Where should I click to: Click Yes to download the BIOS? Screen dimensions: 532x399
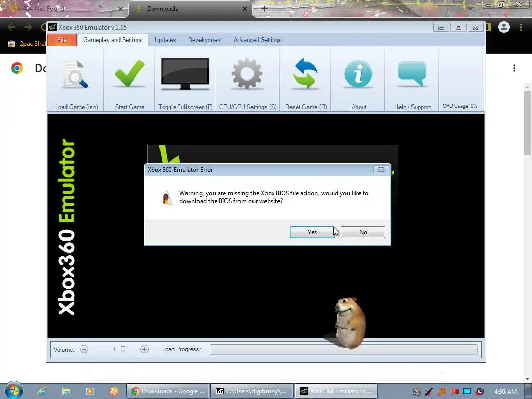312,232
